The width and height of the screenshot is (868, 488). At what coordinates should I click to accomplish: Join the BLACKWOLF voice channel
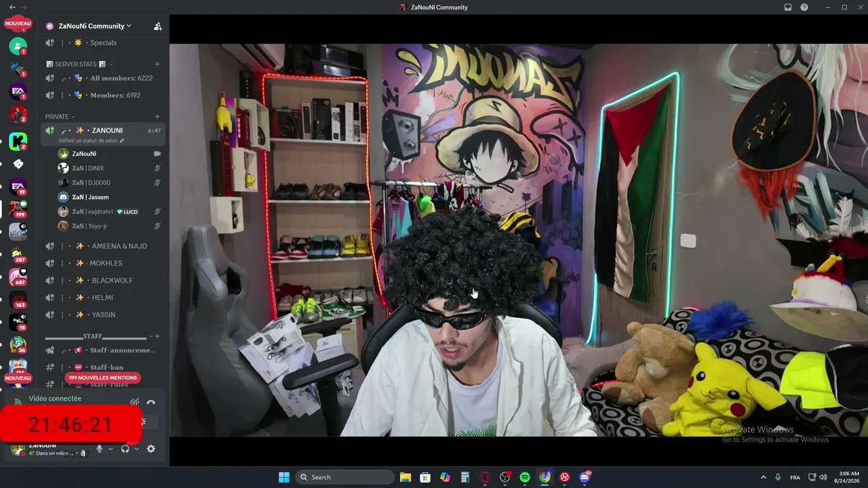pos(103,281)
